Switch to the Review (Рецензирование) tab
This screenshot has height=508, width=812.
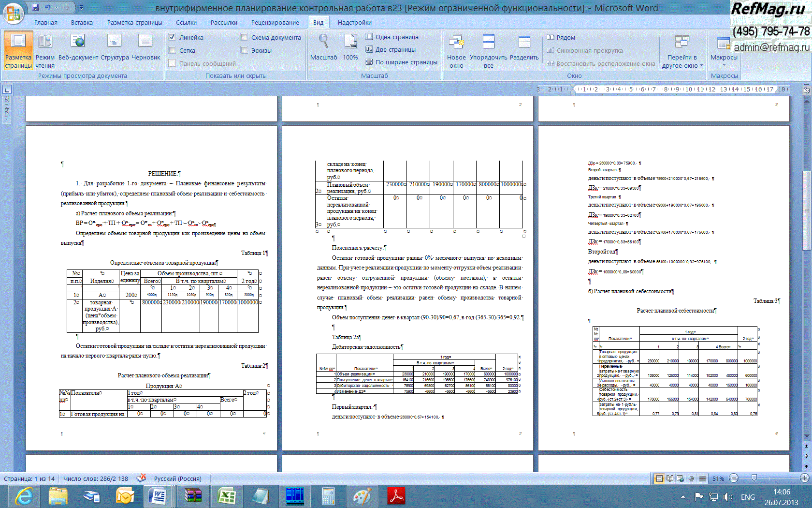[x=275, y=22]
